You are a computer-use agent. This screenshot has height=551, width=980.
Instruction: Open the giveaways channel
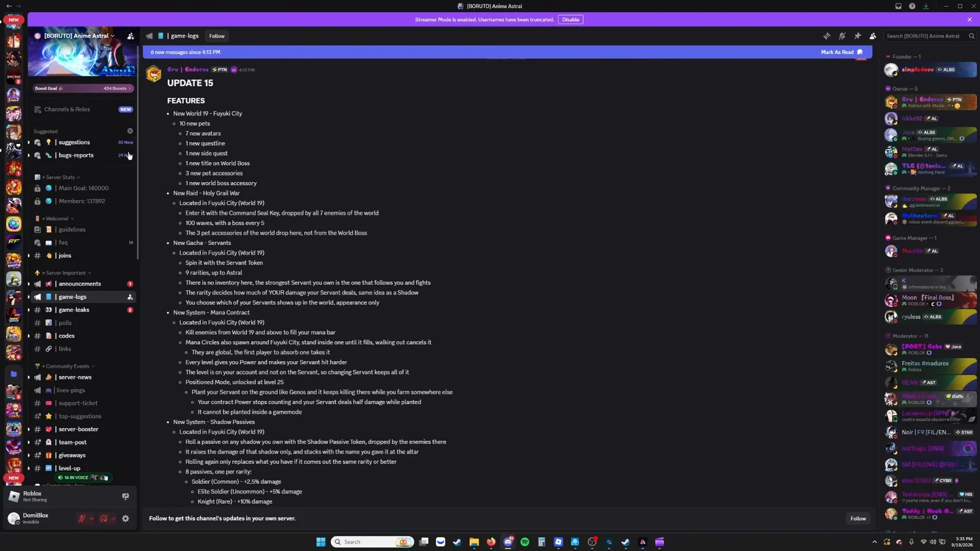click(83, 455)
